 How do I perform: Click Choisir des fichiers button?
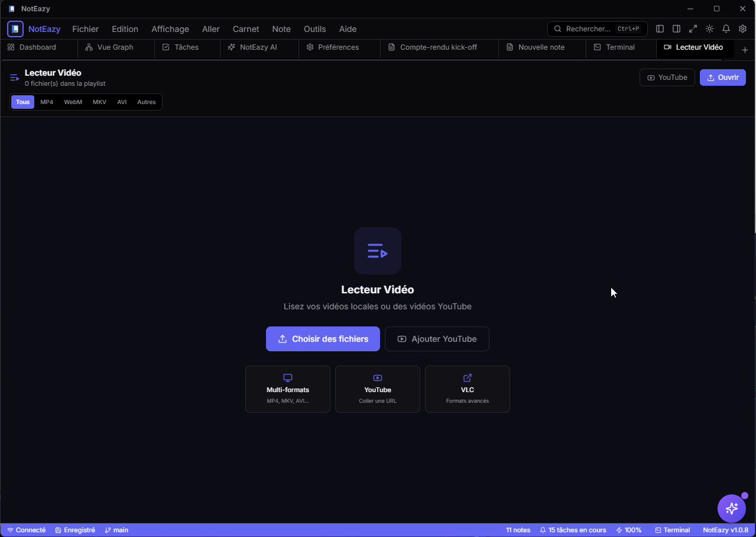(x=323, y=339)
